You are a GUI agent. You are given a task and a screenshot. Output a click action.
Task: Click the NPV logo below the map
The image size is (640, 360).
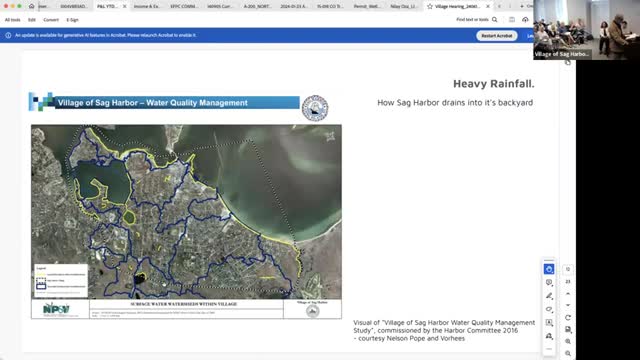[x=56, y=309]
